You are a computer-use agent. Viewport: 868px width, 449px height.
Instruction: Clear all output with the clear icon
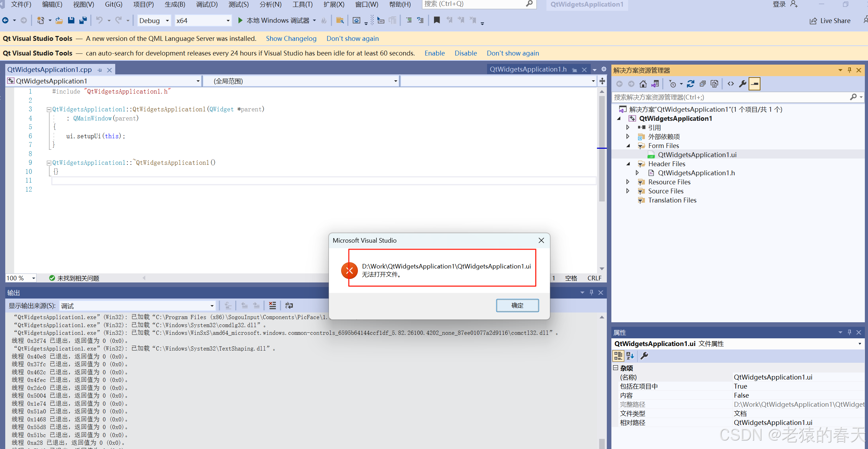(272, 306)
